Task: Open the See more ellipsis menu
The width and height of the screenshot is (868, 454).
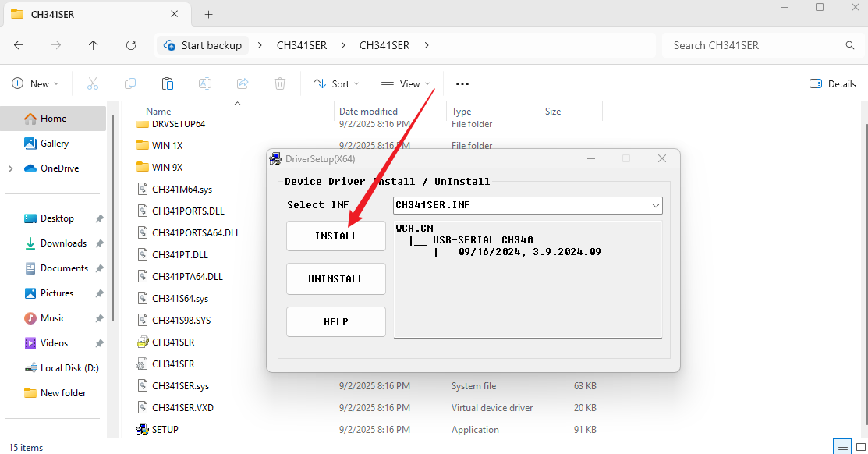Action: tap(462, 83)
